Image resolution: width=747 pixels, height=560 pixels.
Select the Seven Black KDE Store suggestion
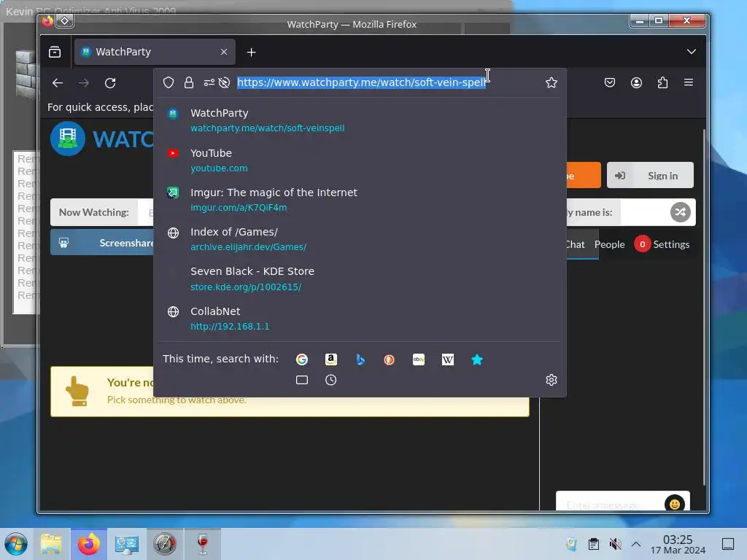click(360, 279)
